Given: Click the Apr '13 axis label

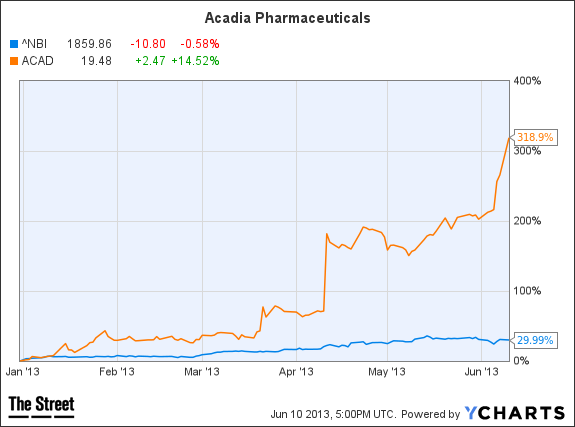Looking at the screenshot, I should click(296, 372).
